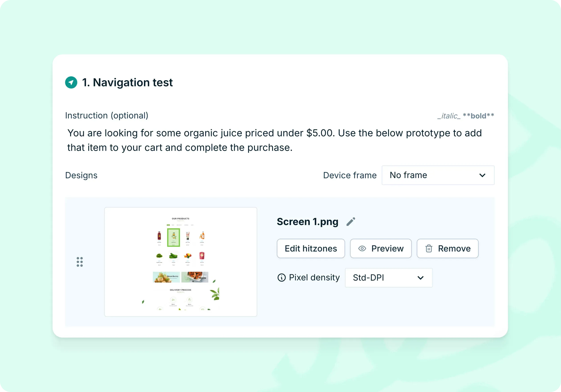
Task: Click the chevron on the No frame selector
Action: [483, 175]
